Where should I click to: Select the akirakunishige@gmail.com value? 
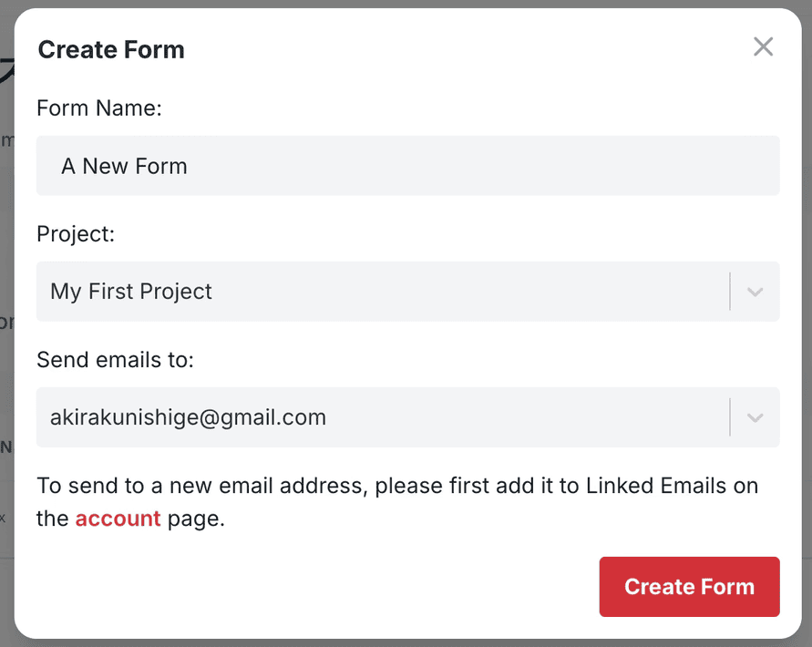(x=188, y=417)
